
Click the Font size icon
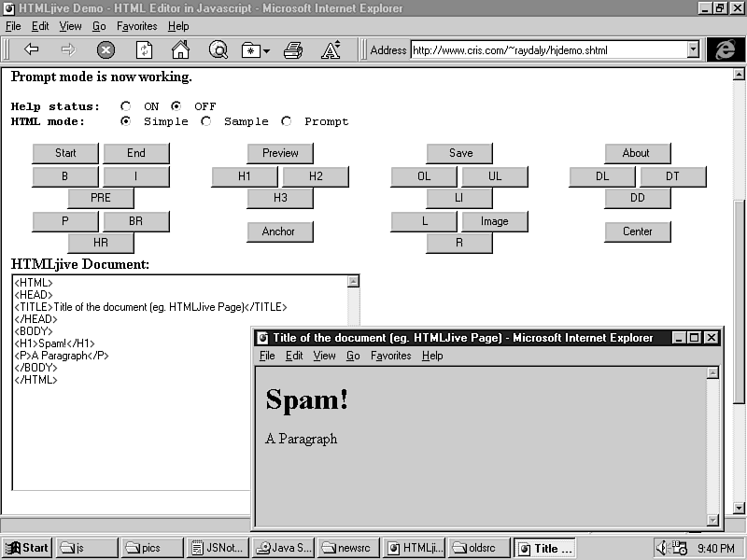(331, 49)
